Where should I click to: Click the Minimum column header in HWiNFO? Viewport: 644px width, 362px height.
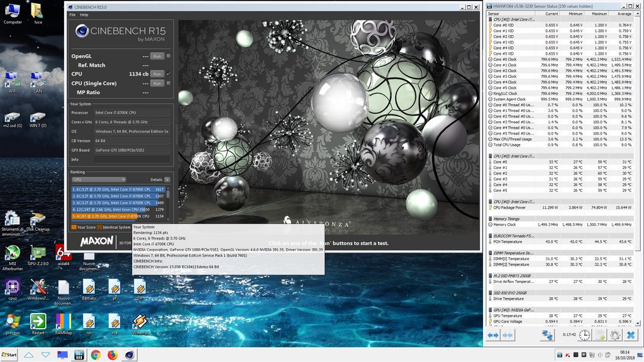click(571, 14)
